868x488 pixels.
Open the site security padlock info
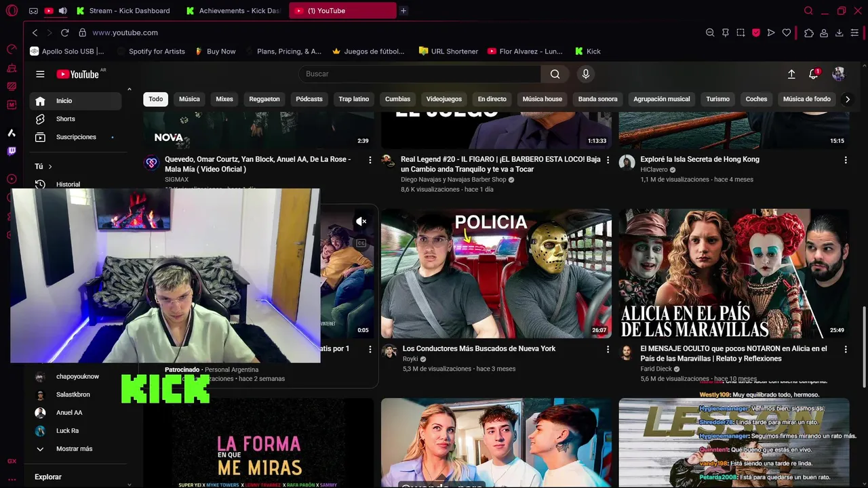(x=82, y=33)
